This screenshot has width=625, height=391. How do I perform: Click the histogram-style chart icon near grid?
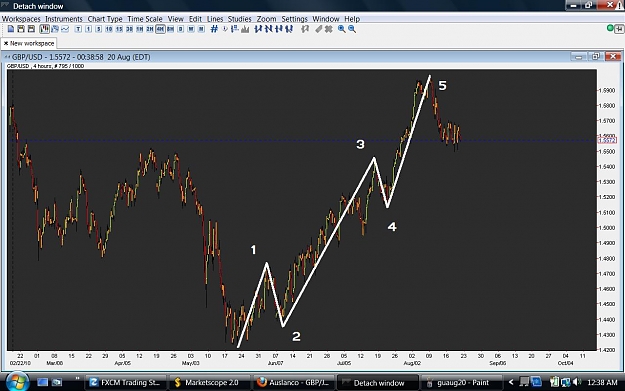click(245, 29)
